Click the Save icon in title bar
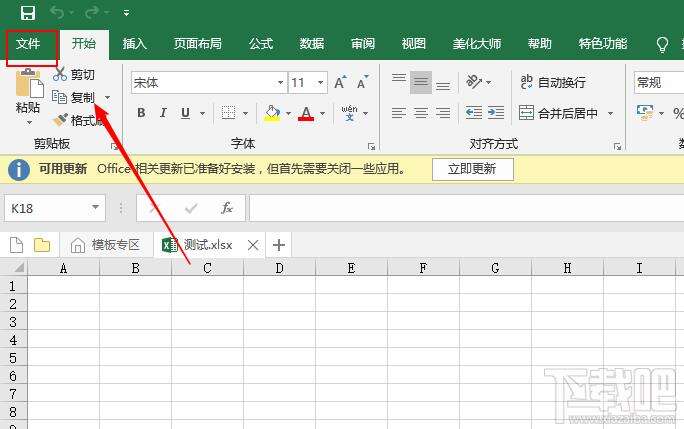The width and height of the screenshot is (684, 429). (27, 13)
